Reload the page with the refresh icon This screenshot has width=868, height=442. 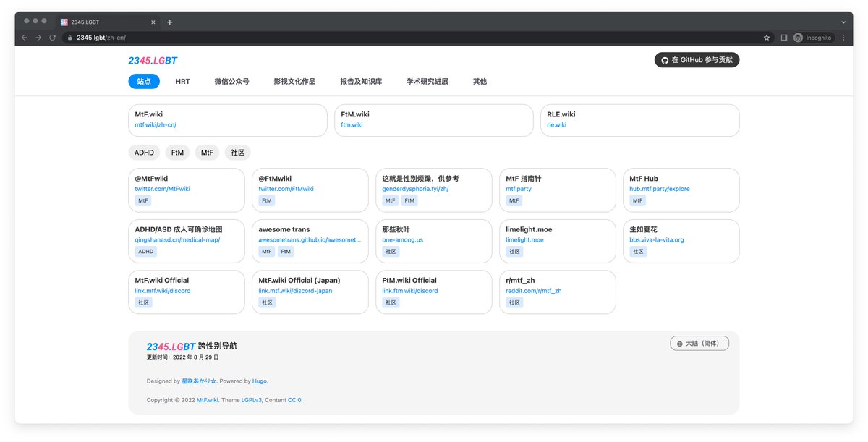tap(52, 38)
